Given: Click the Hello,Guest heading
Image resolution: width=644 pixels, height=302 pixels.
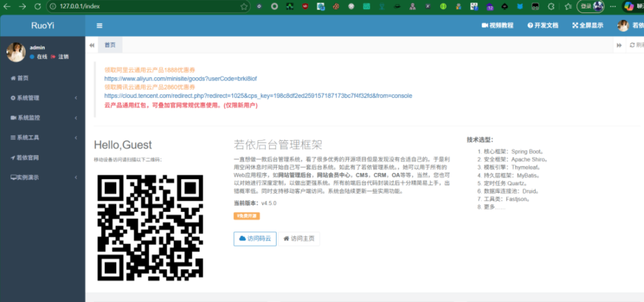Looking at the screenshot, I should coord(123,144).
